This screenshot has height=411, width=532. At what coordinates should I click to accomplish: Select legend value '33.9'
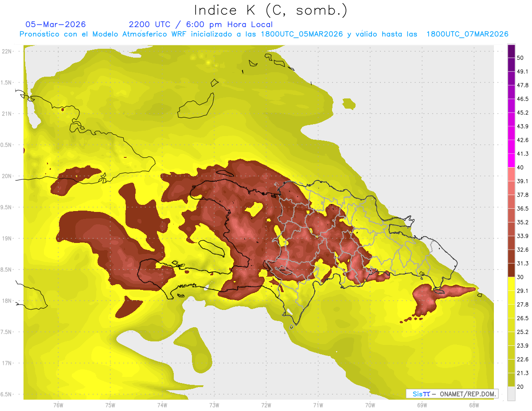[x=523, y=236]
